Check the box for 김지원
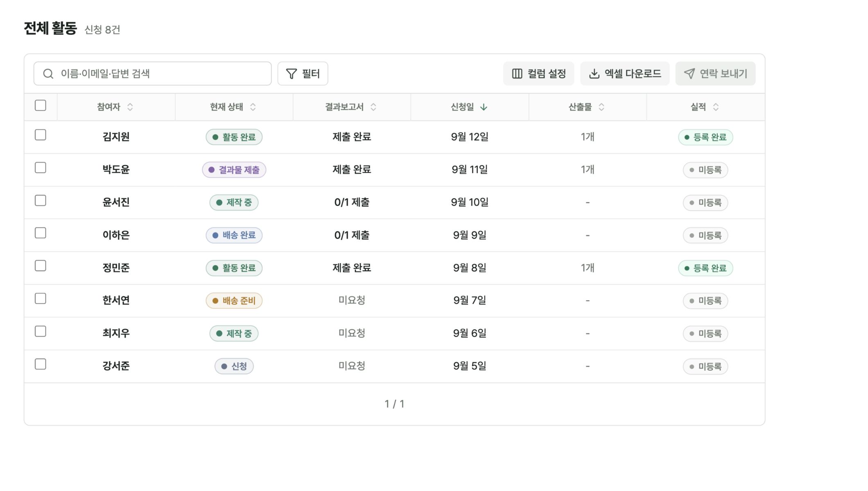Viewport: 868px width, 491px height. coord(41,135)
